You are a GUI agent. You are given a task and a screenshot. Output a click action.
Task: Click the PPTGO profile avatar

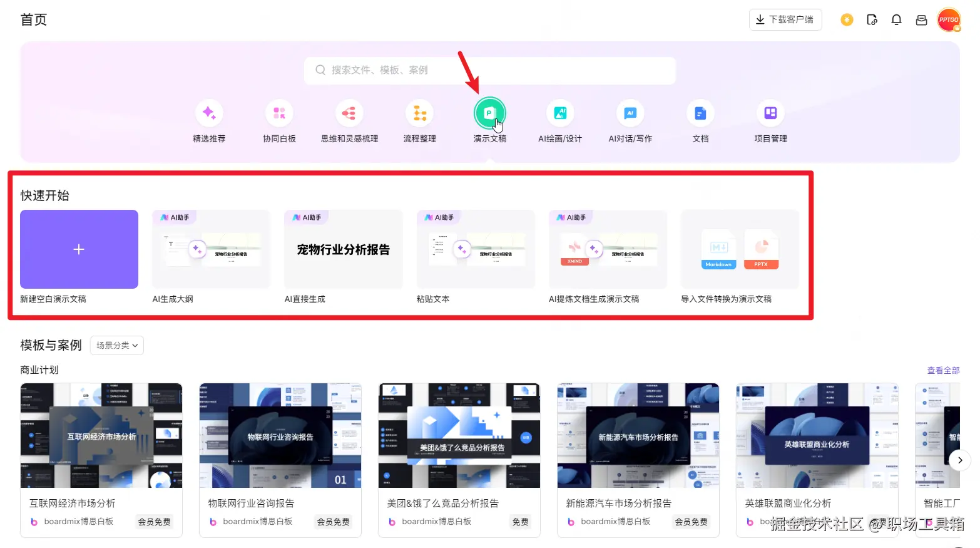click(x=949, y=19)
